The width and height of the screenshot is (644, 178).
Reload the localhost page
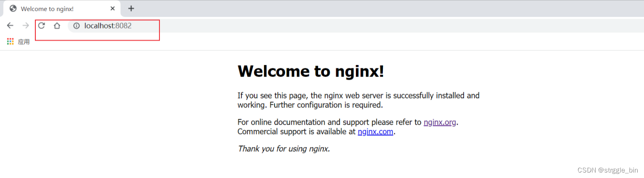(x=41, y=26)
